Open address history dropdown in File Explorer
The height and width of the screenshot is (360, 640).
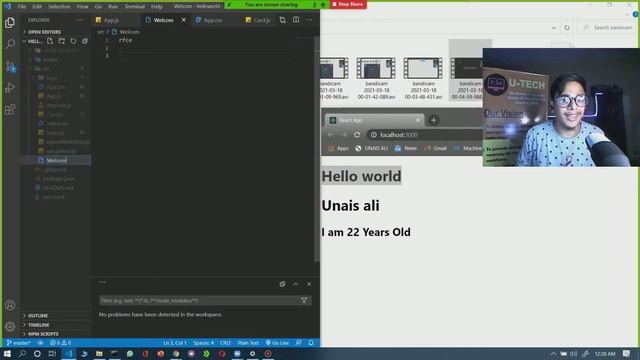click(554, 28)
